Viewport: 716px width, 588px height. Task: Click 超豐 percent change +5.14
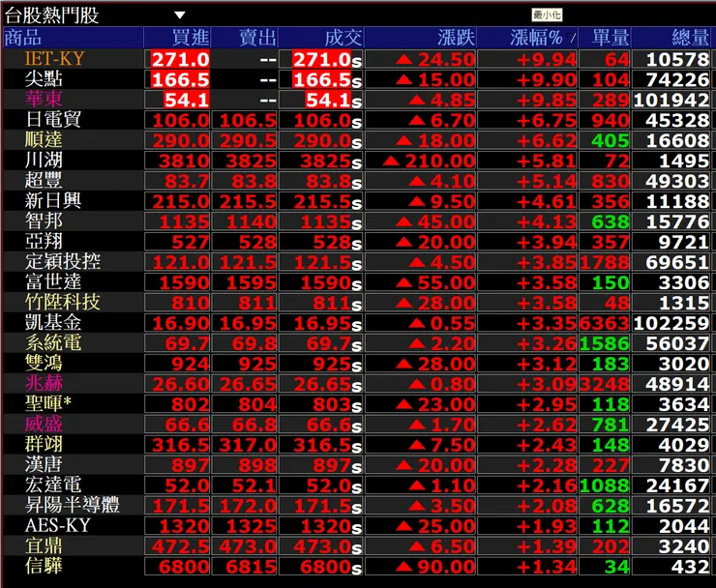tap(546, 181)
